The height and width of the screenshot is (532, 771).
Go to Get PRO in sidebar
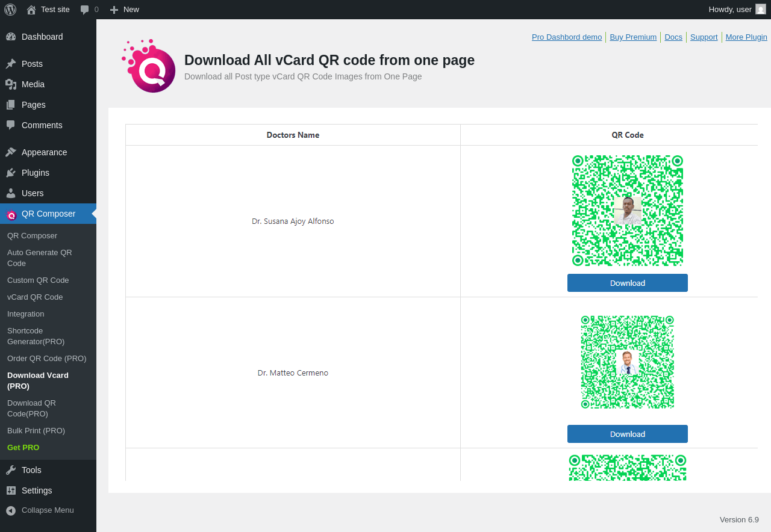point(23,448)
